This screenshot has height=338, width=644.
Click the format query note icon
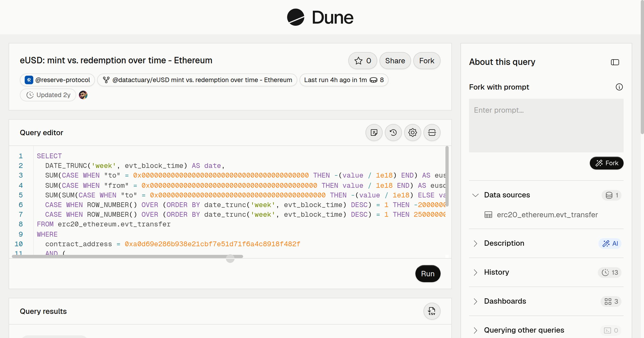[x=374, y=133]
